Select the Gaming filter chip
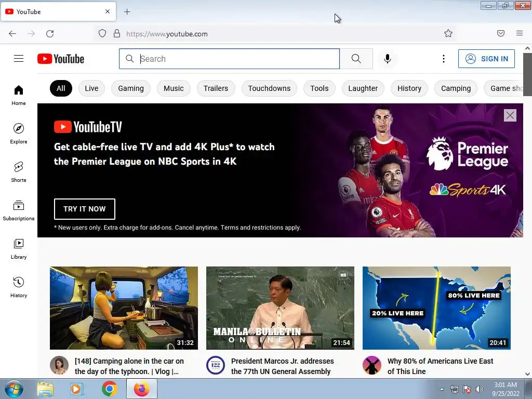532x399 pixels. [x=131, y=88]
